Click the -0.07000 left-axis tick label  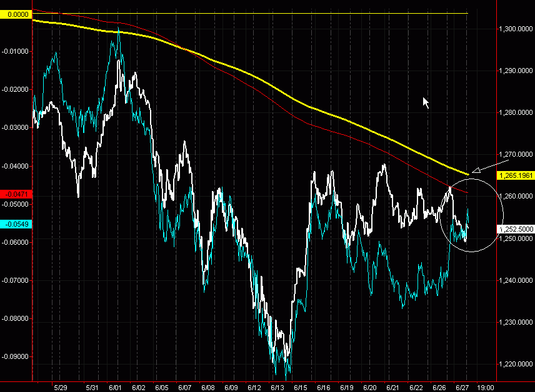(x=15, y=280)
